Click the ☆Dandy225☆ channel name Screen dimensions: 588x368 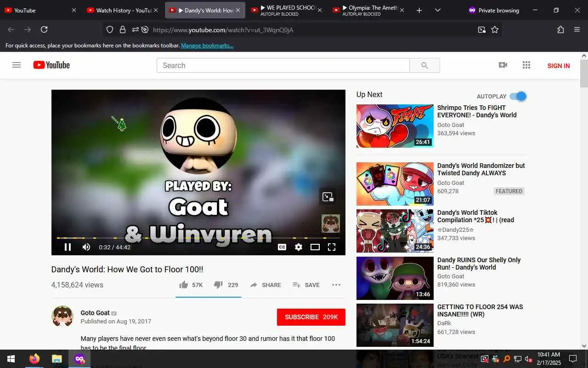(455, 230)
